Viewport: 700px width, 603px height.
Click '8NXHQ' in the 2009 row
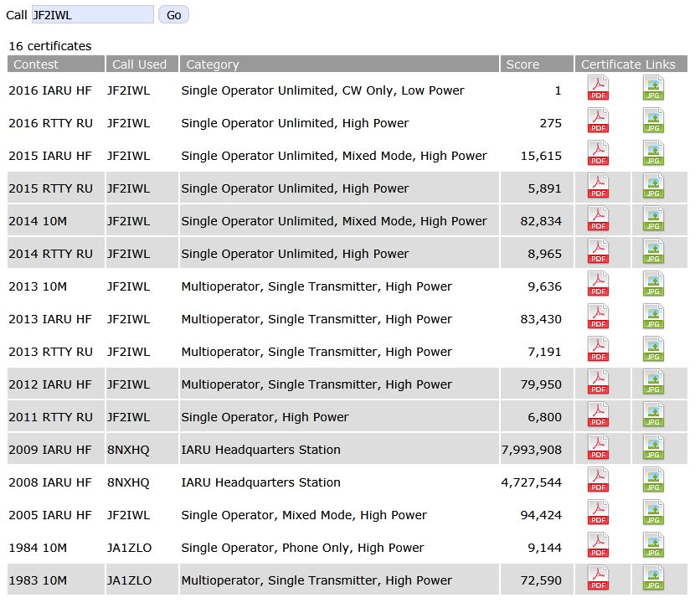coord(128,450)
